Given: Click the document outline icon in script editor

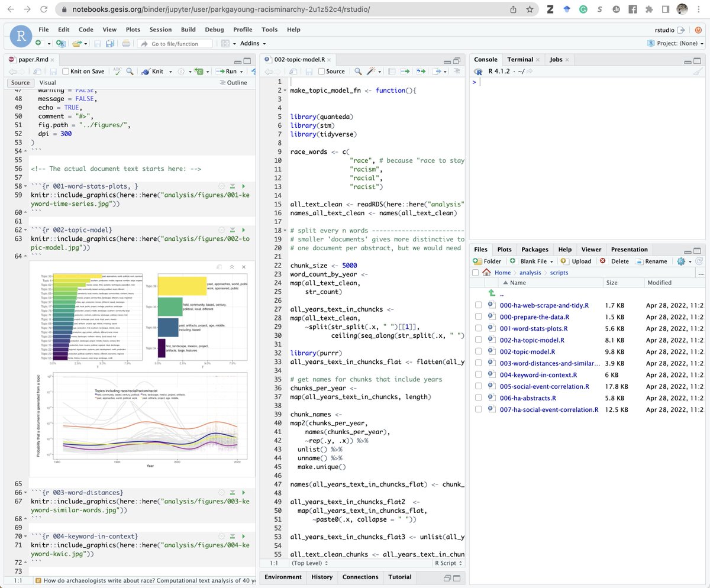Looking at the screenshot, I should coord(457,71).
